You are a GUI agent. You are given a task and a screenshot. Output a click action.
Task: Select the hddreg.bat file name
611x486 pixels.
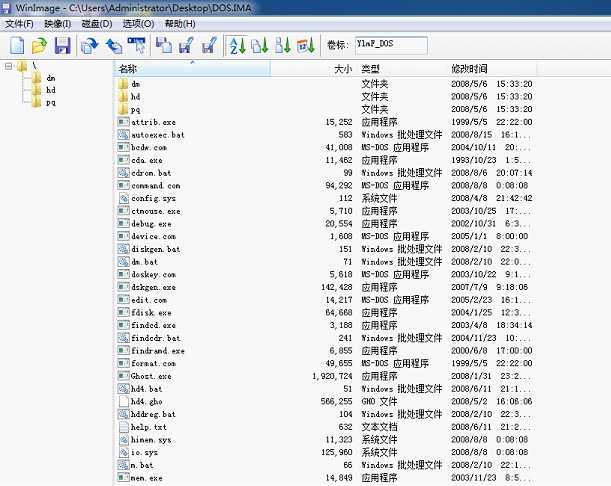[153, 414]
